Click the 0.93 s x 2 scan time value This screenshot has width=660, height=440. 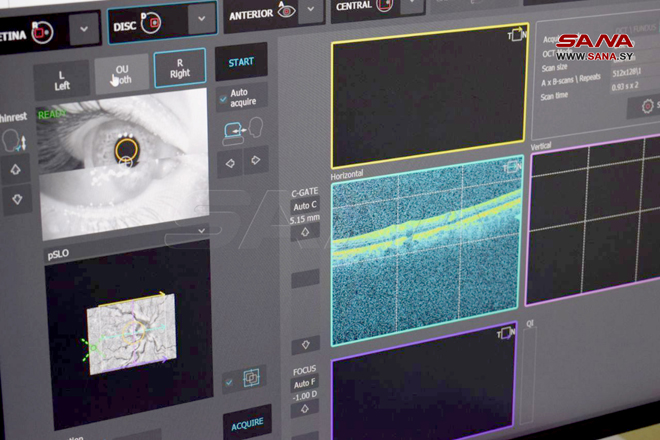[x=625, y=86]
